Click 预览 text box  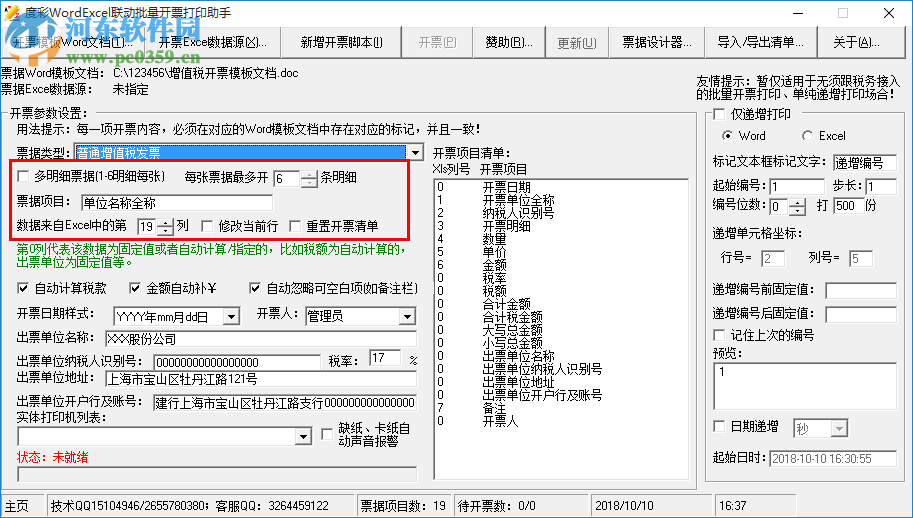pos(805,386)
